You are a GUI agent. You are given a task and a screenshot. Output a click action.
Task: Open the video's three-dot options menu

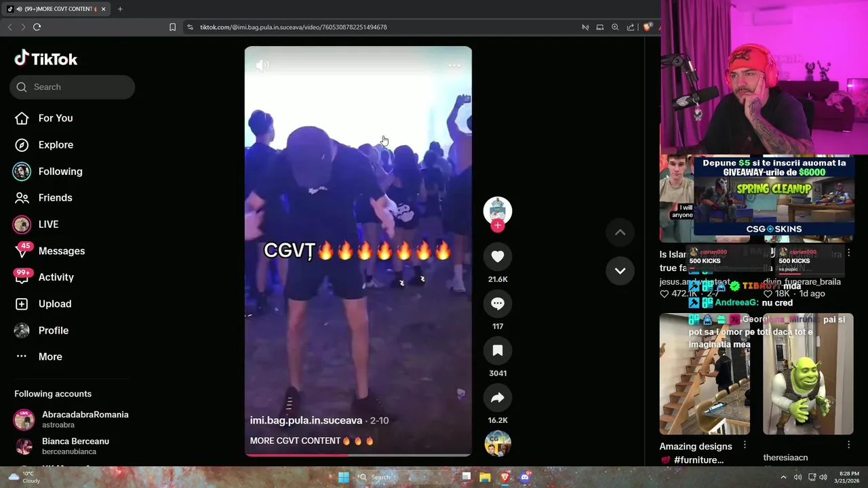pos(454,65)
